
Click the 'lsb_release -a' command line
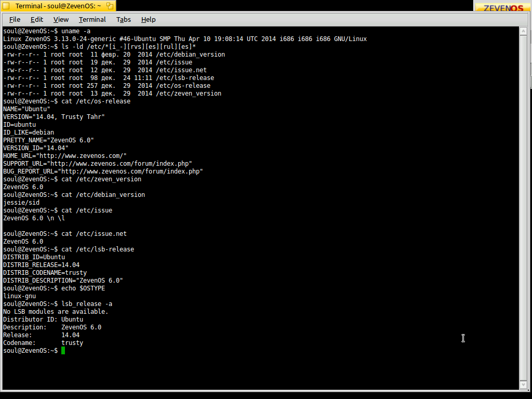[x=58, y=304]
